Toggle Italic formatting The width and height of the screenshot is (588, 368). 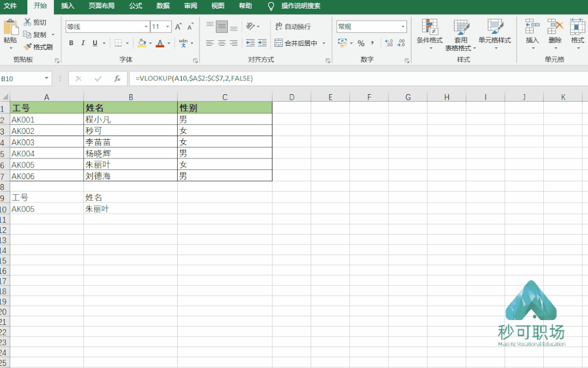pos(83,43)
